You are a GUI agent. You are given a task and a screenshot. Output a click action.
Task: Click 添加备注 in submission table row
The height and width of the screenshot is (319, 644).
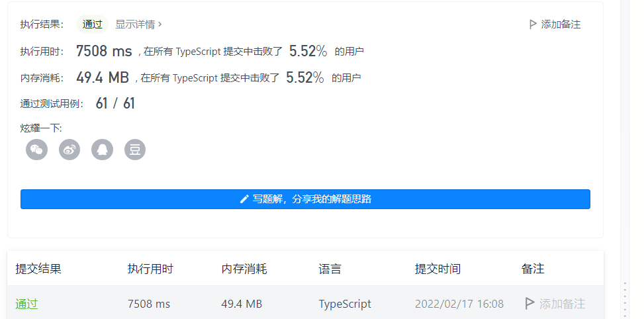pyautogui.click(x=555, y=304)
